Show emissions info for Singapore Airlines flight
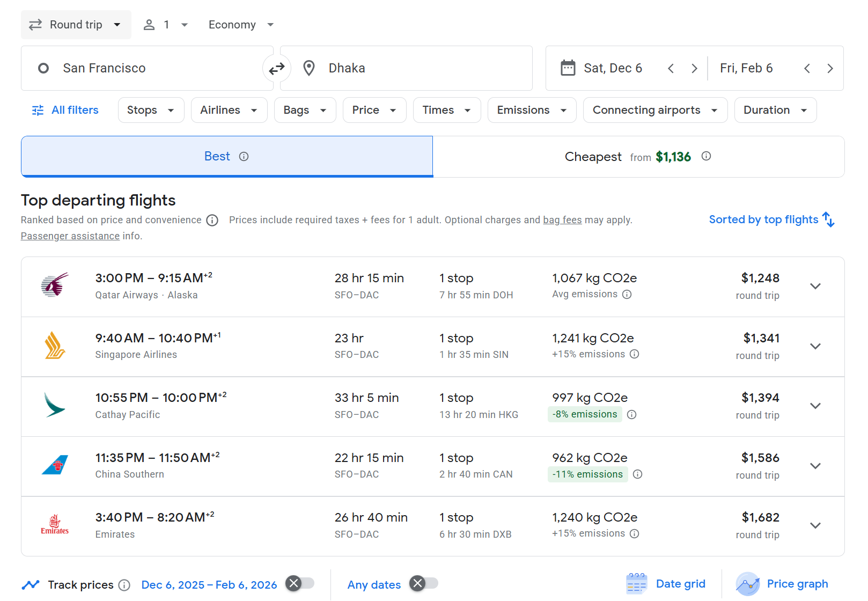 (x=635, y=354)
